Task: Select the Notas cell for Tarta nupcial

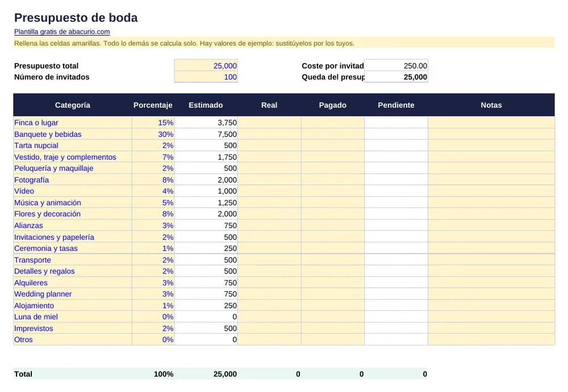Action: pyautogui.click(x=491, y=145)
